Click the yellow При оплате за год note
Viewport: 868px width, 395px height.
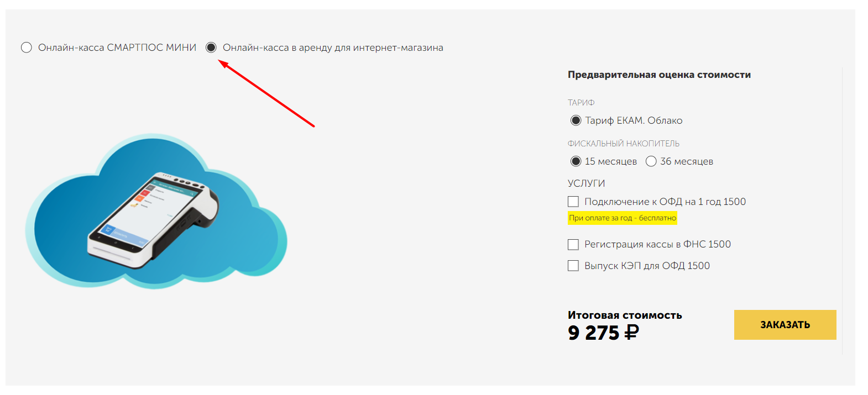(x=623, y=218)
